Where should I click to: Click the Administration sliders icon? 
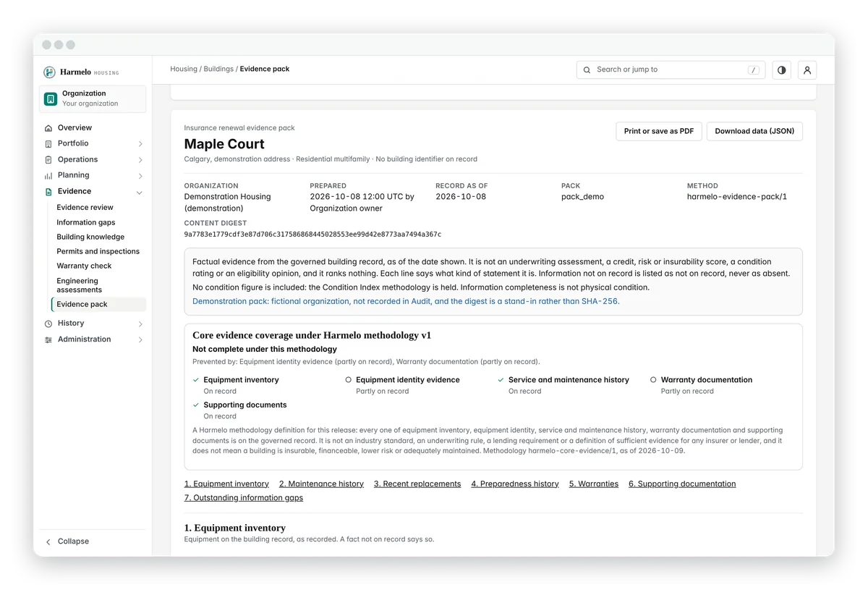click(48, 340)
